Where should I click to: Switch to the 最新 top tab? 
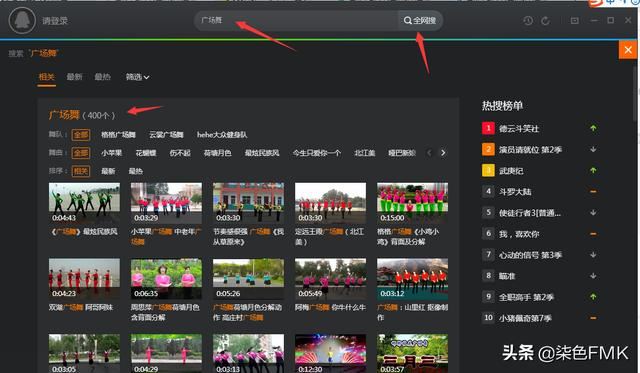pyautogui.click(x=74, y=77)
